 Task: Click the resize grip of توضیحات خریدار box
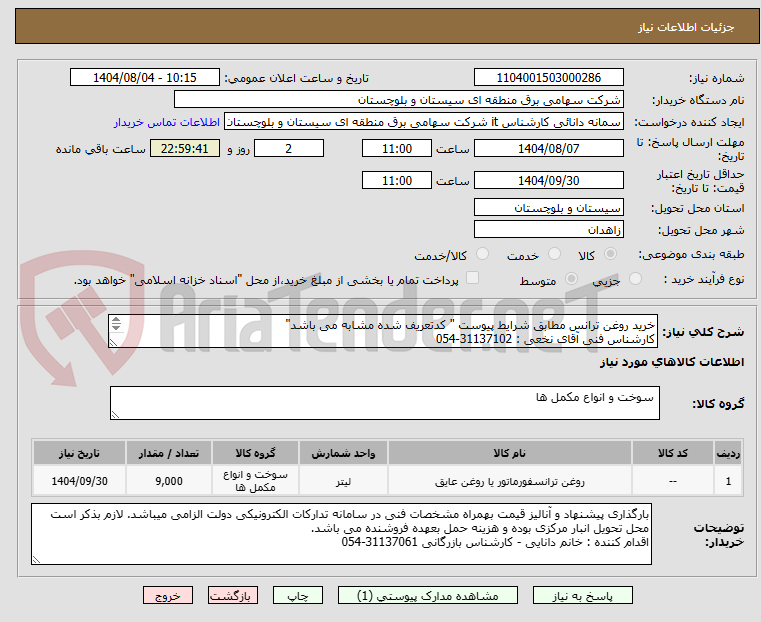point(36,559)
